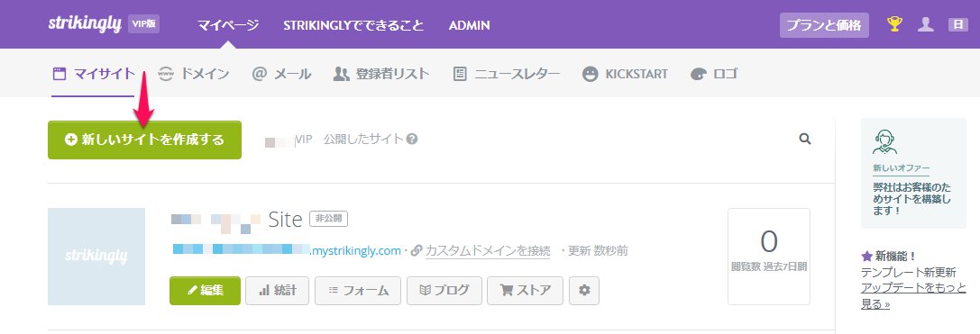980x334 pixels.
Task: Open the KICKSTART tab
Action: click(625, 74)
